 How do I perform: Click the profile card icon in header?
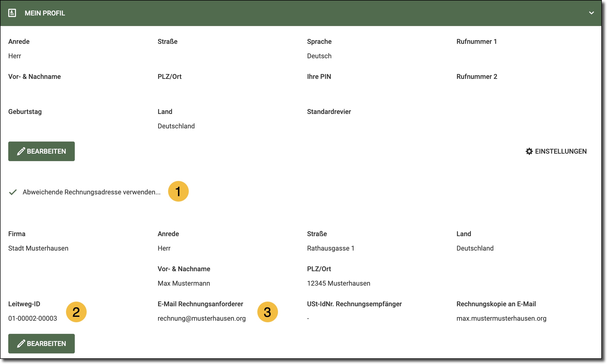12,13
